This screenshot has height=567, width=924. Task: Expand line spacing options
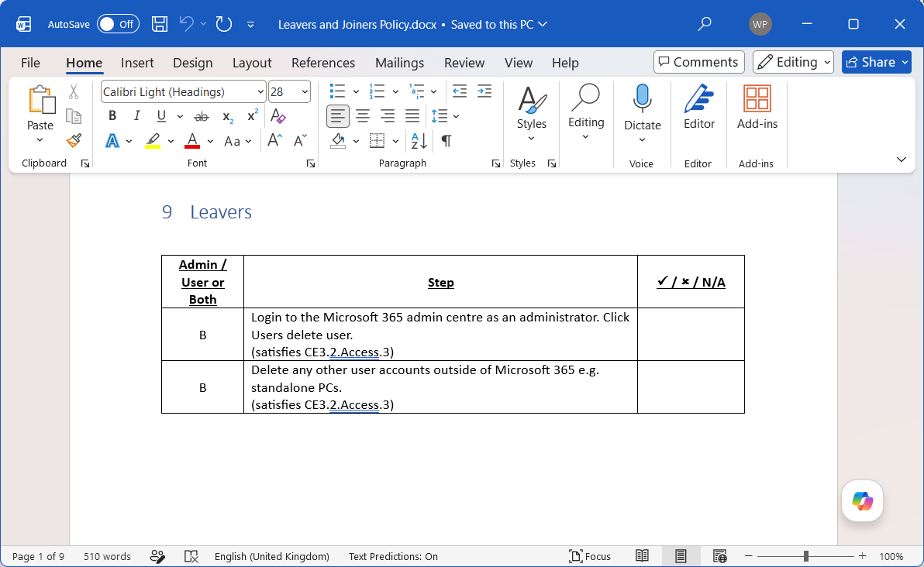coord(456,117)
